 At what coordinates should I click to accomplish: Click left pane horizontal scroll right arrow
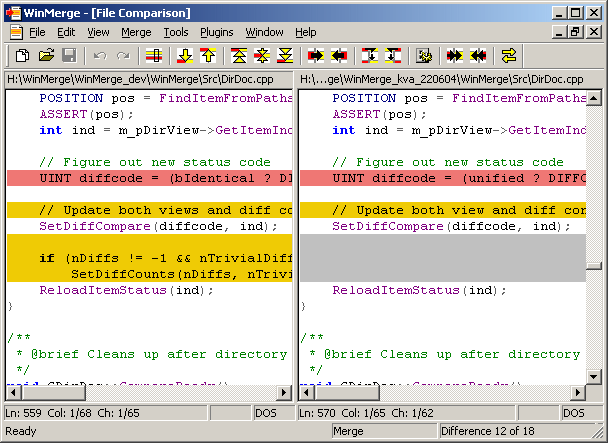coord(284,393)
